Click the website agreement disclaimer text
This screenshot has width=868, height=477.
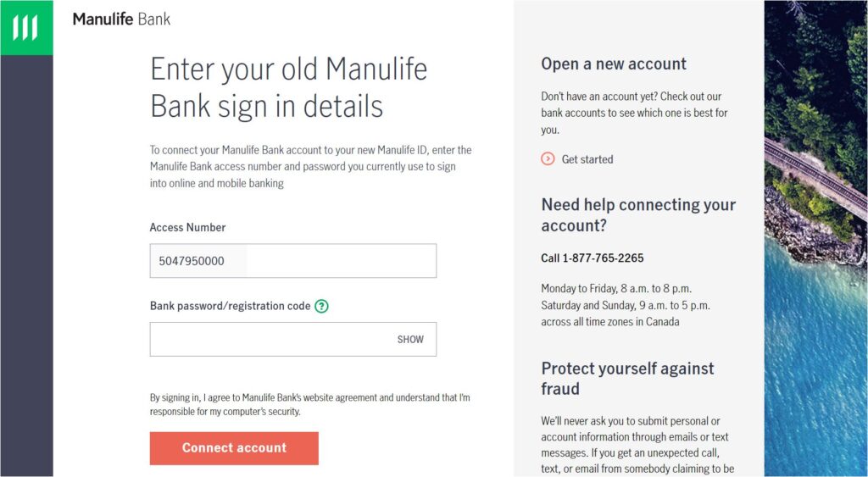[309, 404]
